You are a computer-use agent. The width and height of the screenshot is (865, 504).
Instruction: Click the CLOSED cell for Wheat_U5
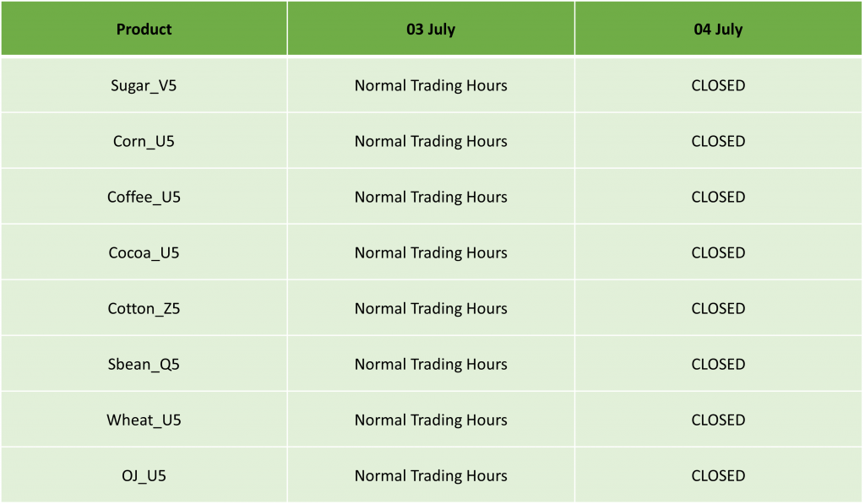(x=718, y=420)
